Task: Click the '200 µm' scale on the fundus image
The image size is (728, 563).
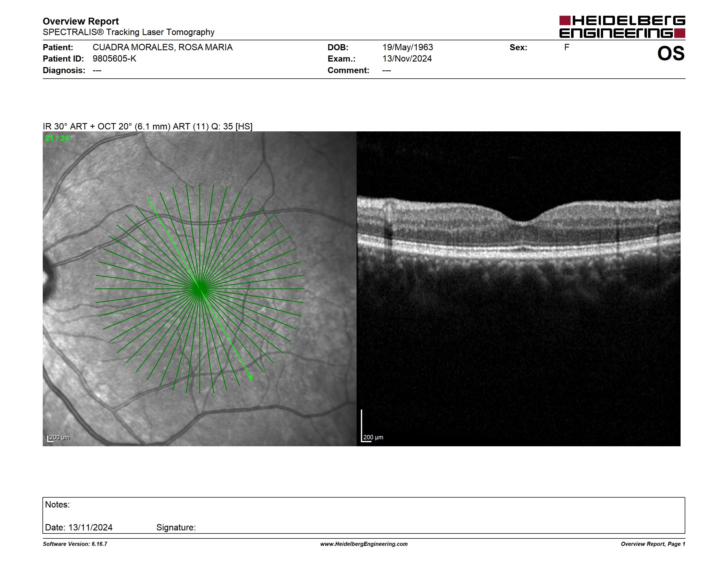Action: coord(58,438)
